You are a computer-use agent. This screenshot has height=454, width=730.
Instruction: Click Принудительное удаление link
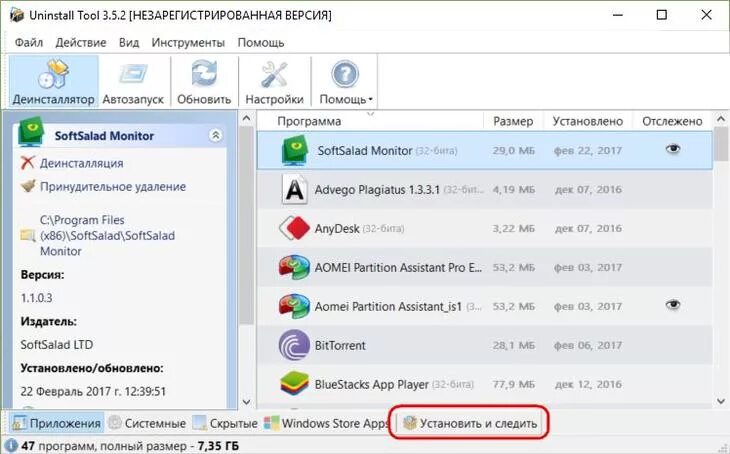point(113,187)
